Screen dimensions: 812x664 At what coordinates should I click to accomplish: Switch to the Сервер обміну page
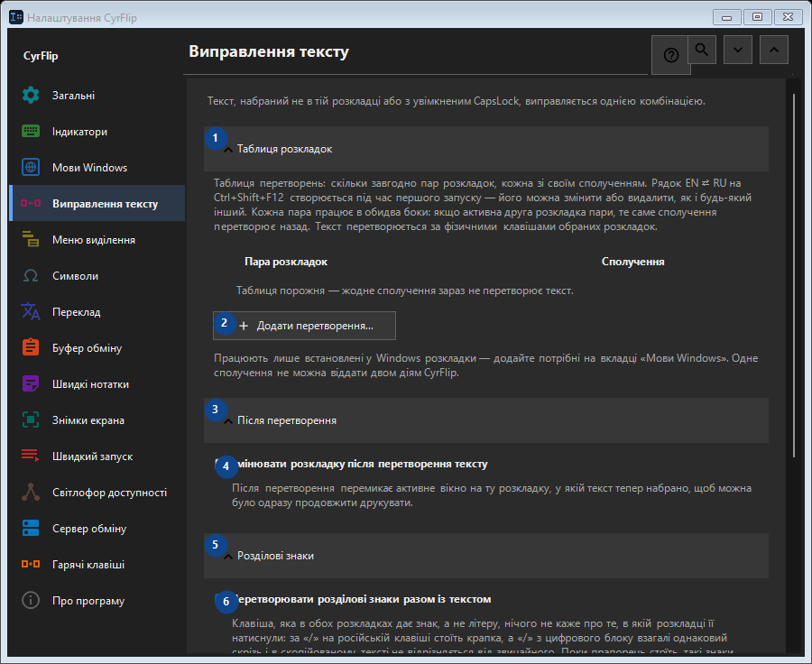point(97,529)
